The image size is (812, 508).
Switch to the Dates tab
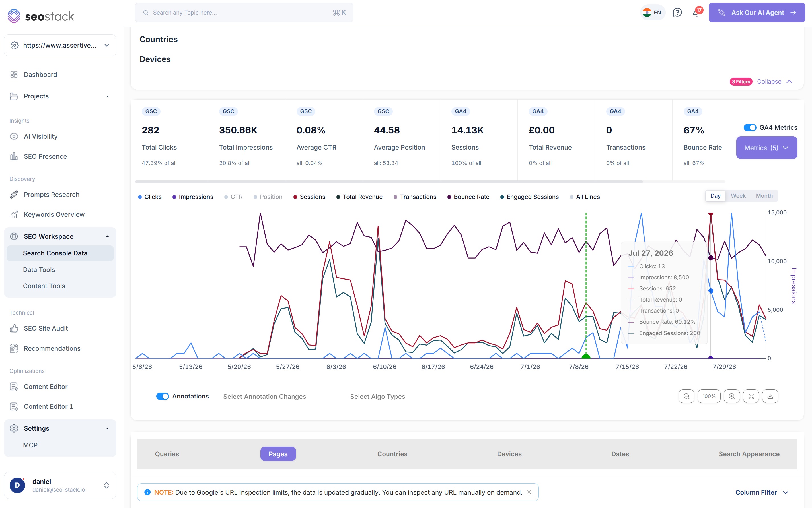click(x=620, y=454)
